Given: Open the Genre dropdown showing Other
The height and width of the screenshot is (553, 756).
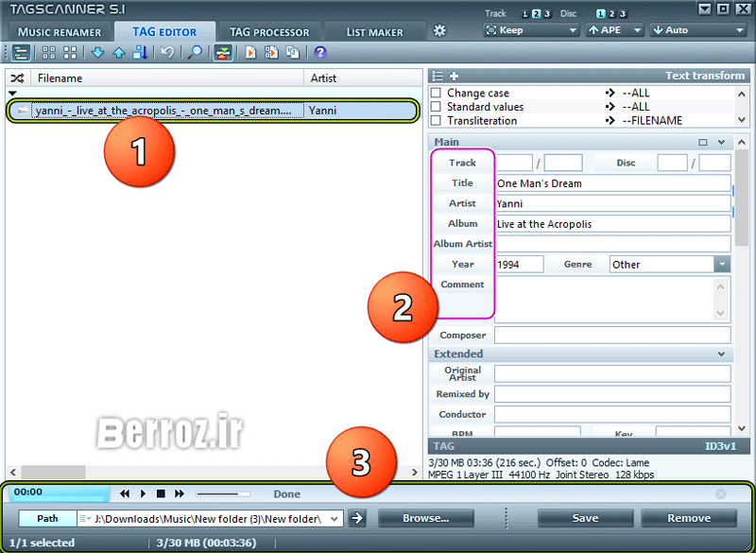Looking at the screenshot, I should coord(670,264).
